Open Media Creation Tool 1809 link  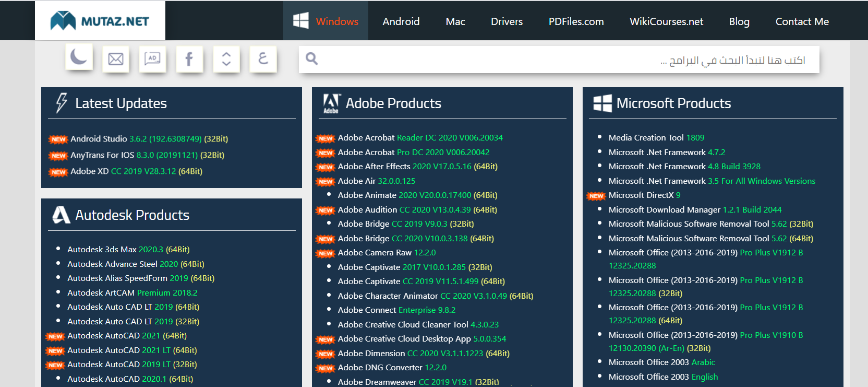656,138
